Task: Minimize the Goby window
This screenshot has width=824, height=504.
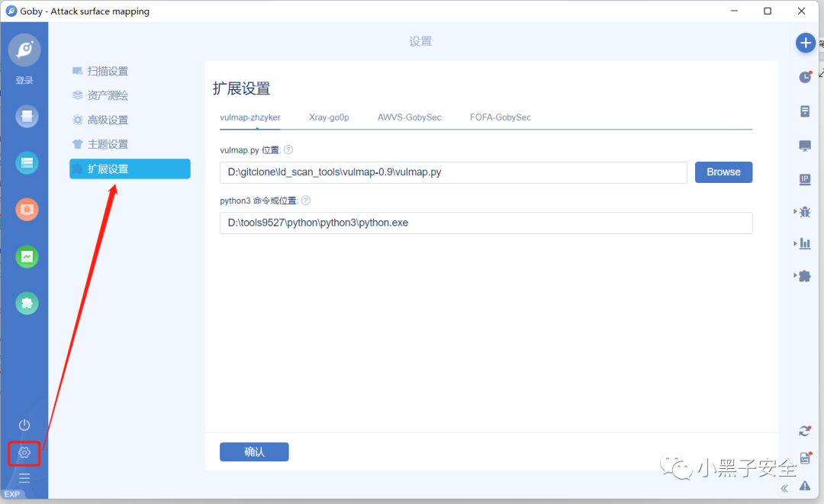Action: point(734,11)
